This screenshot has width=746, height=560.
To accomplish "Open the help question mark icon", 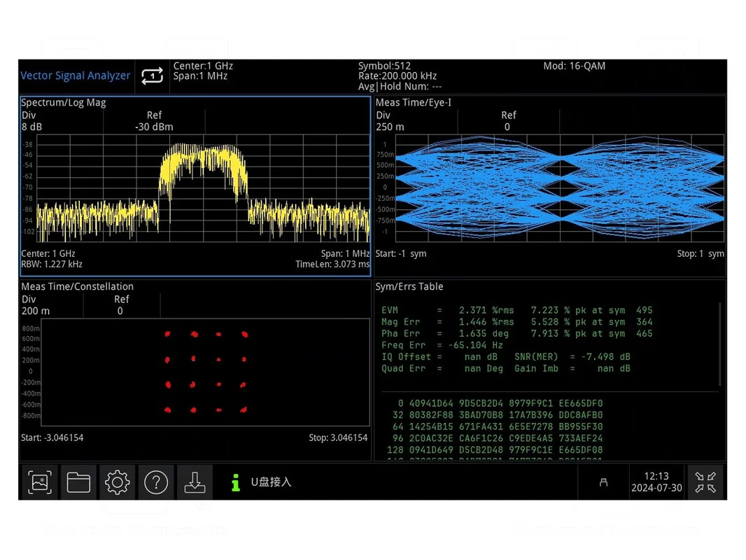I will click(x=156, y=482).
